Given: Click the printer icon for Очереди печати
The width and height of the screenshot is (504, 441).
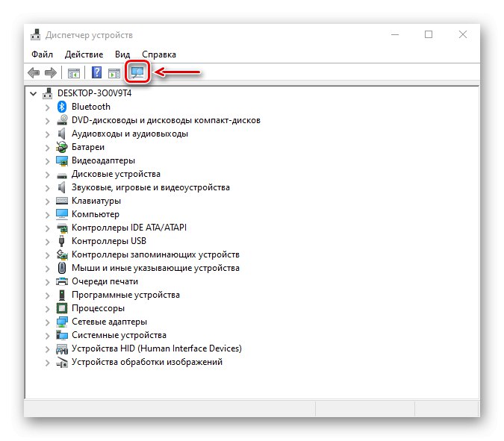Looking at the screenshot, I should 62,281.
